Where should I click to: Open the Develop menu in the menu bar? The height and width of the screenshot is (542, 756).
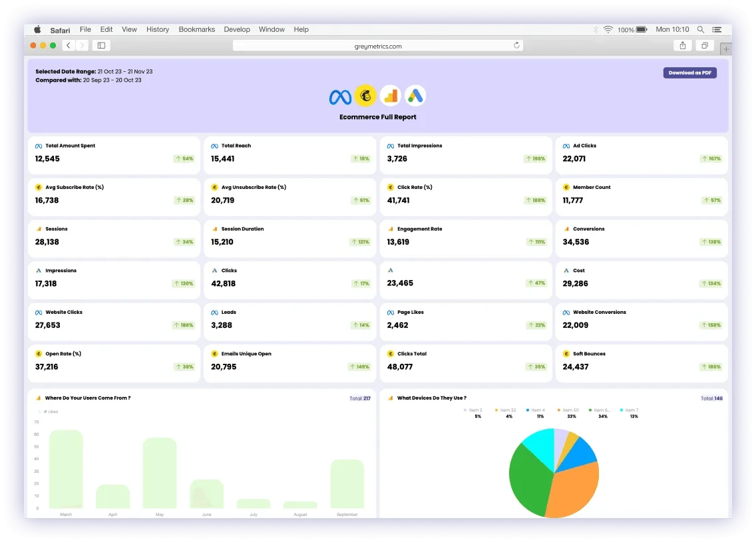tap(237, 29)
